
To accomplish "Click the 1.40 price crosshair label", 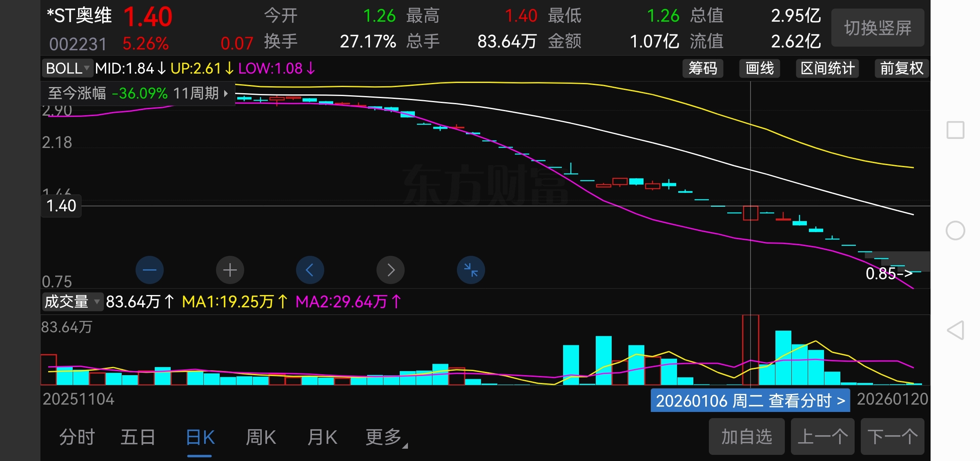I will [61, 206].
